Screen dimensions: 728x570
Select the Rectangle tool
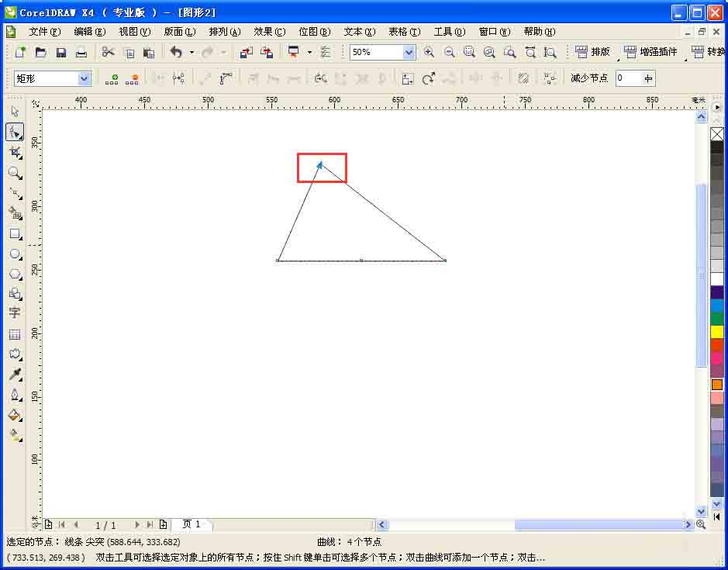15,235
